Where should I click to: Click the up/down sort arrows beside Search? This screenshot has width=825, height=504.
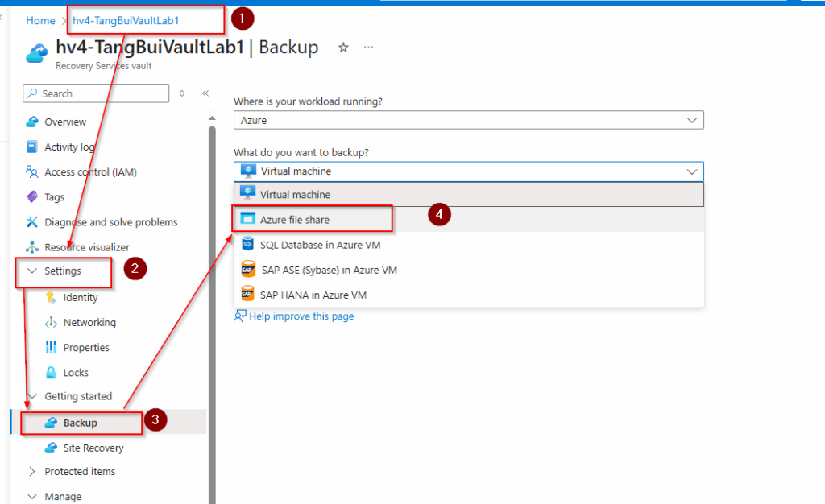tap(182, 93)
